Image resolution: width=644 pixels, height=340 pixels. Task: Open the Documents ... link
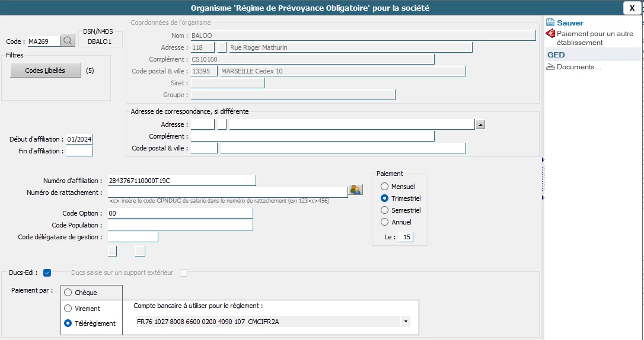(579, 67)
